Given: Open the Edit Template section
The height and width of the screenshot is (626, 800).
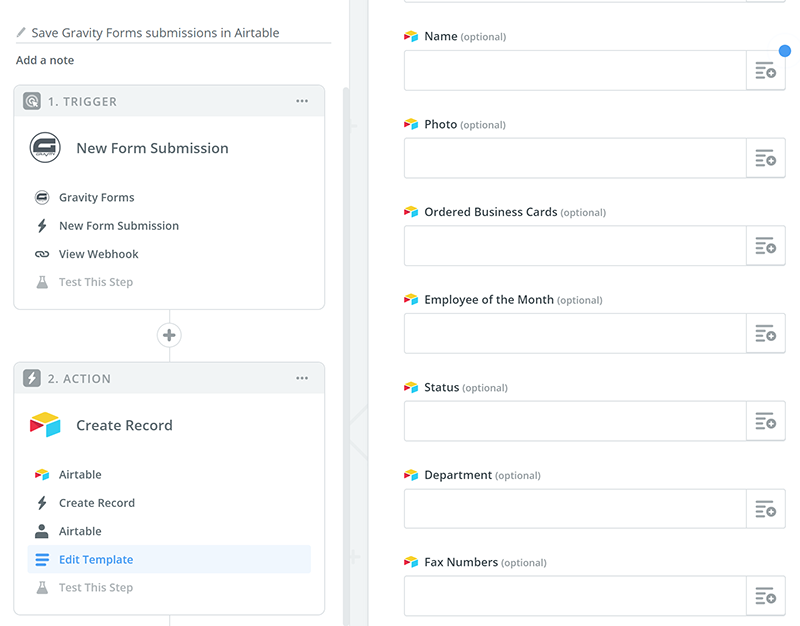Looking at the screenshot, I should pyautogui.click(x=169, y=559).
